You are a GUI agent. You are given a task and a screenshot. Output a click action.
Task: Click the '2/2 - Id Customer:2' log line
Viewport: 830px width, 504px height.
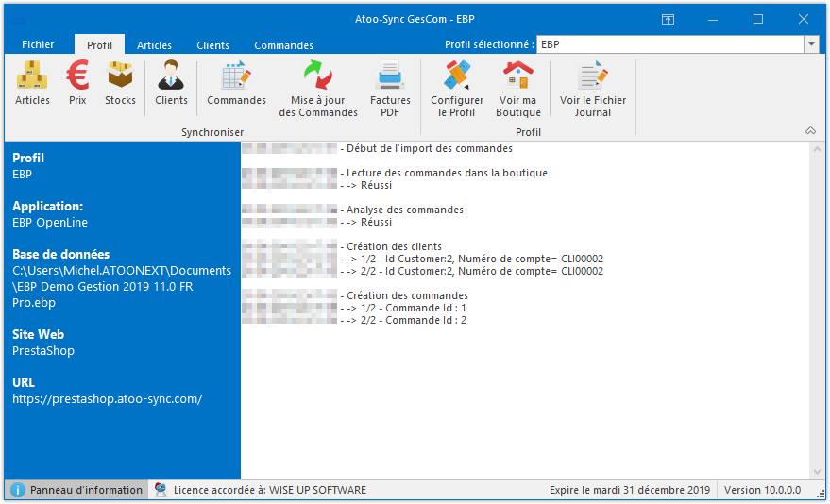pyautogui.click(x=471, y=271)
